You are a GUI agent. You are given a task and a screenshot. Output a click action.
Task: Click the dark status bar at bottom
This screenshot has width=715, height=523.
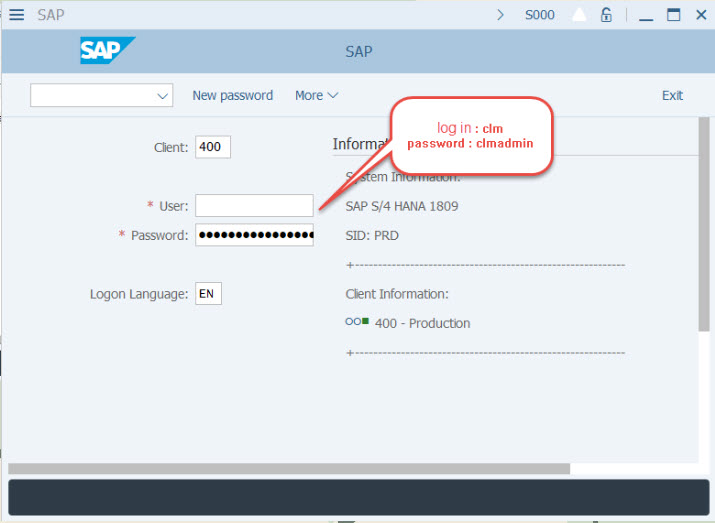coord(358,497)
